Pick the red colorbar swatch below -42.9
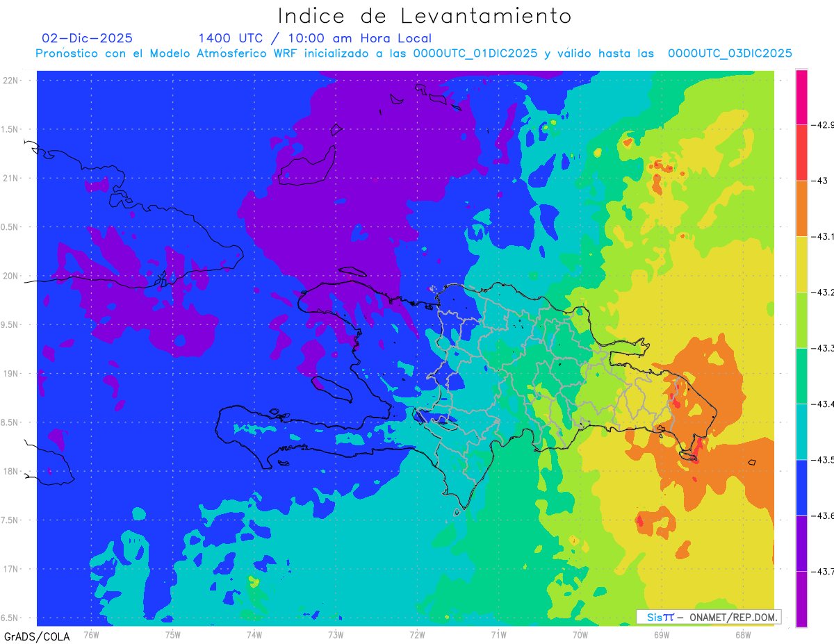Screen dimensions: 834x644 (x=801, y=153)
